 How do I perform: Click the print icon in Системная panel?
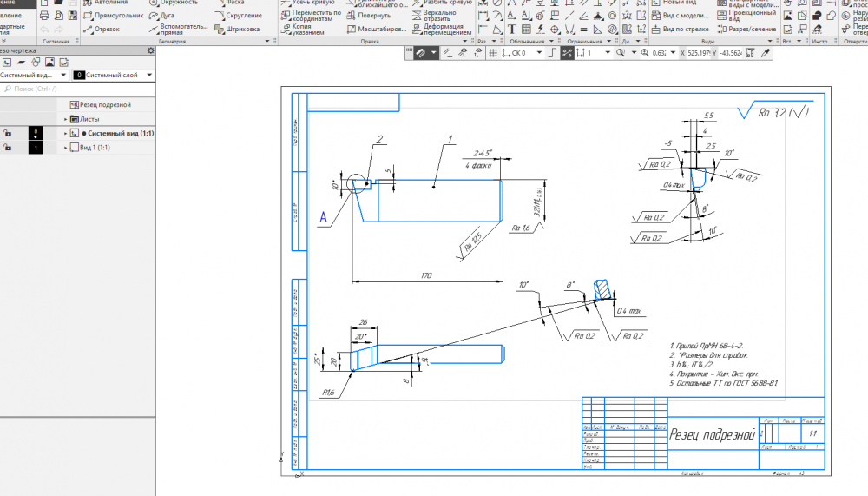pos(43,16)
